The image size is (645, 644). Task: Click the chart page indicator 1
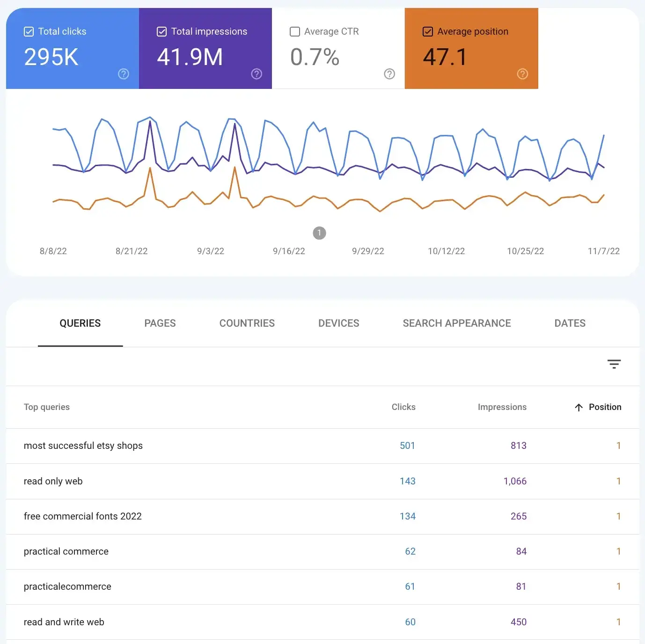319,233
